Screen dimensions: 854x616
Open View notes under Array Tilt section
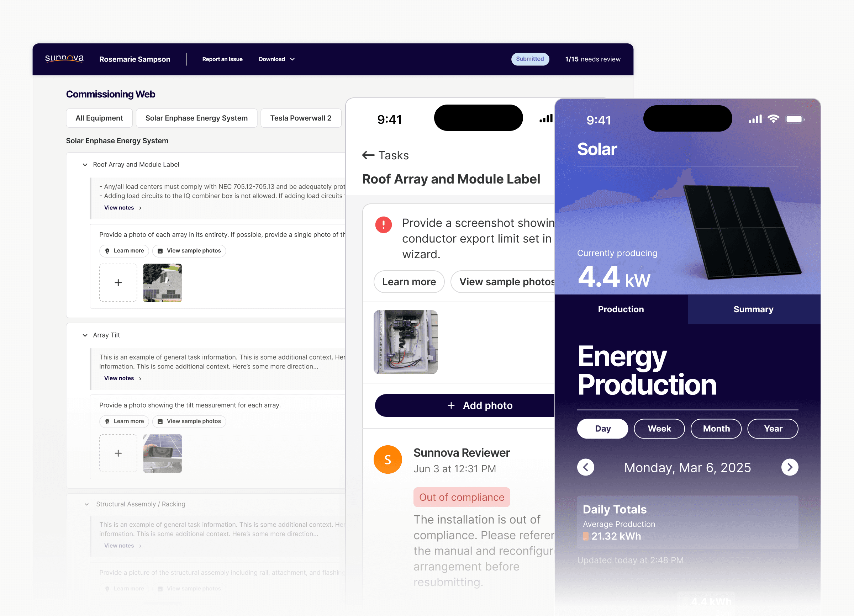(123, 378)
